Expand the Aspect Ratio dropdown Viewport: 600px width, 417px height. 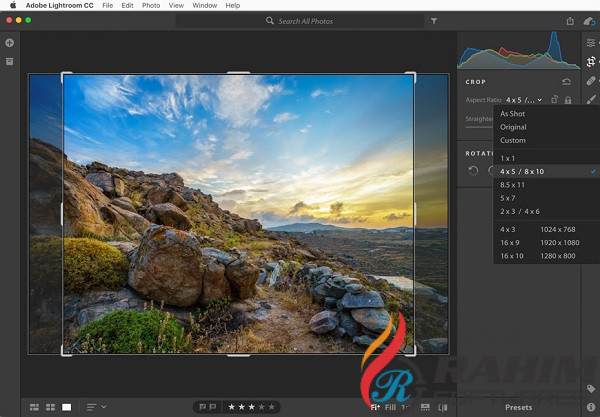(x=523, y=100)
